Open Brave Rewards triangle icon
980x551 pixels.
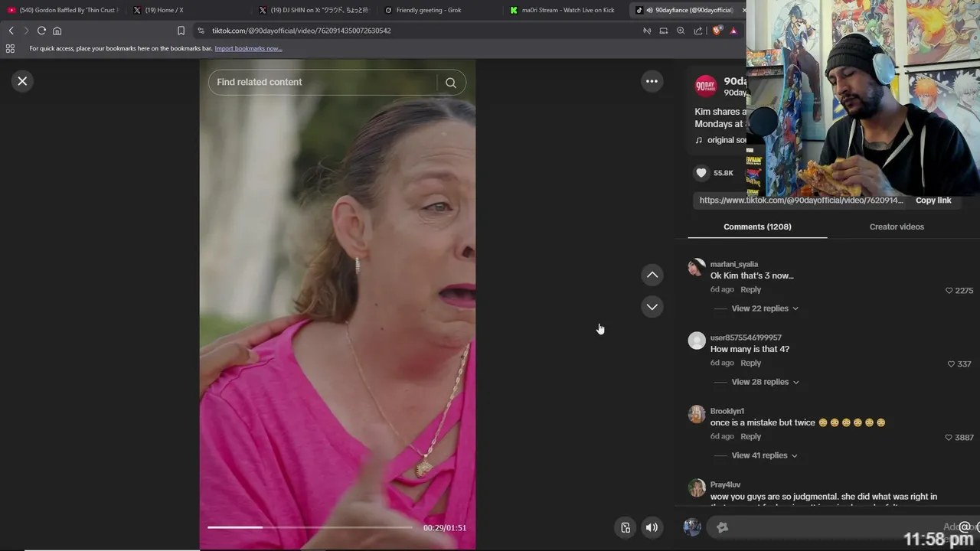point(733,31)
